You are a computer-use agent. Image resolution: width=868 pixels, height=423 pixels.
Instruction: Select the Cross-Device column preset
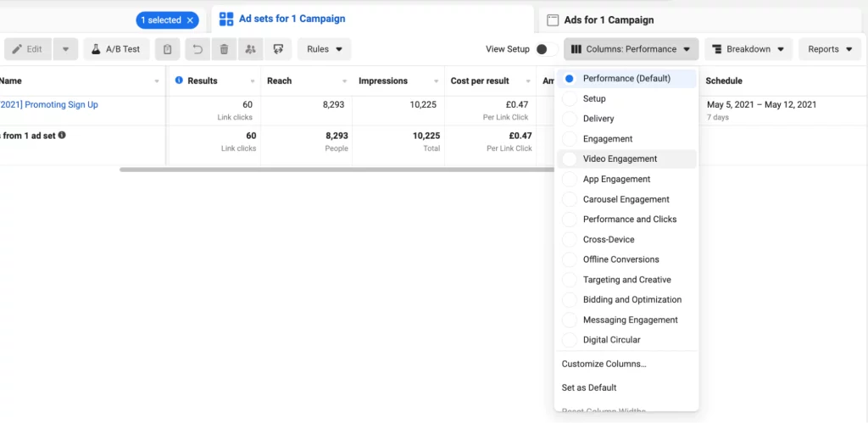[x=626, y=239]
